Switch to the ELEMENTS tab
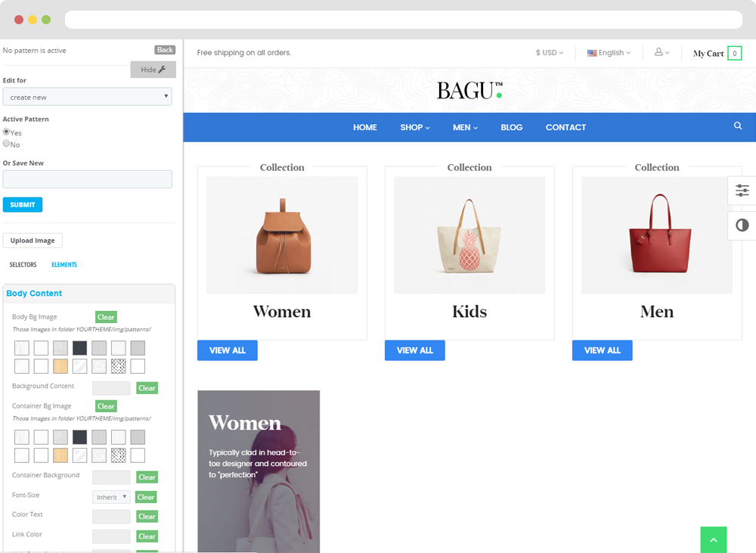The image size is (756, 553). pos(64,265)
